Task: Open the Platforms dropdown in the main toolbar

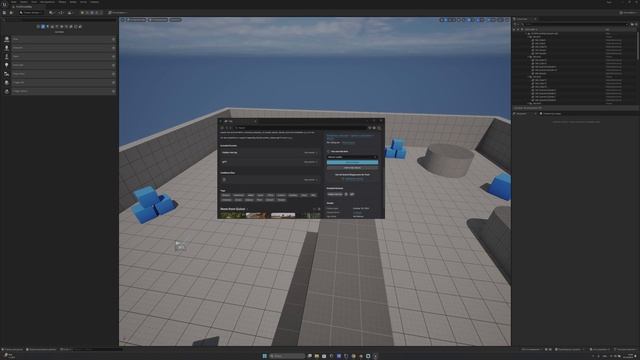Action: (x=117, y=13)
